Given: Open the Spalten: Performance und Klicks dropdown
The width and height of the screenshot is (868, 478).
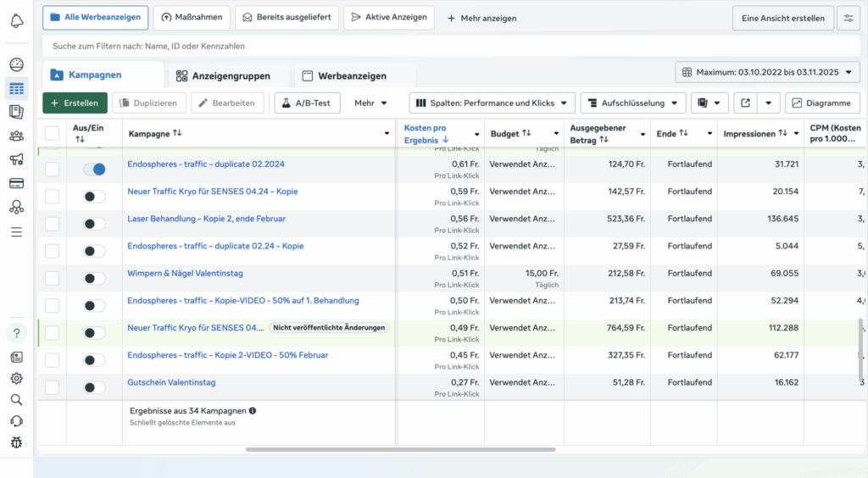Looking at the screenshot, I should [x=492, y=103].
